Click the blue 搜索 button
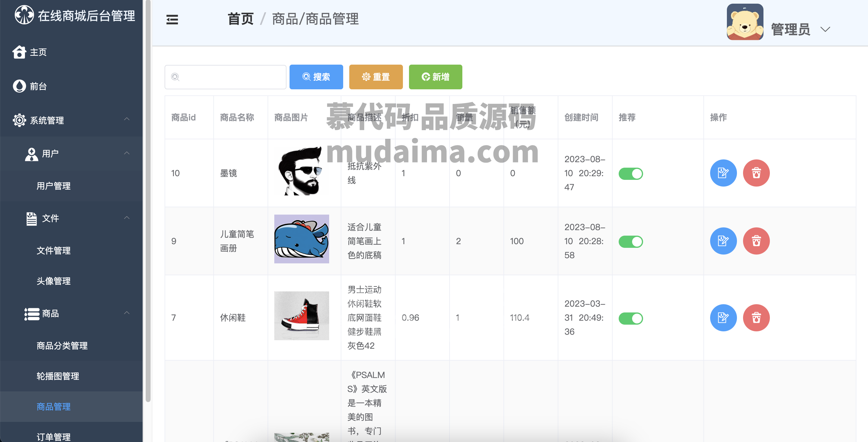 point(316,77)
